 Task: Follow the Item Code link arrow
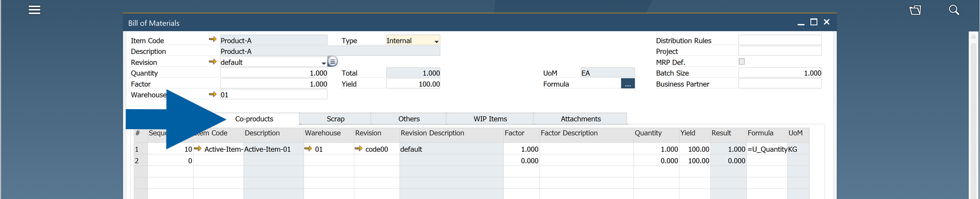coord(213,39)
